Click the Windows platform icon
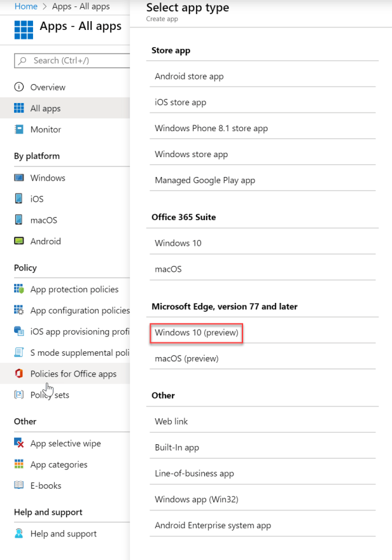 click(x=19, y=178)
